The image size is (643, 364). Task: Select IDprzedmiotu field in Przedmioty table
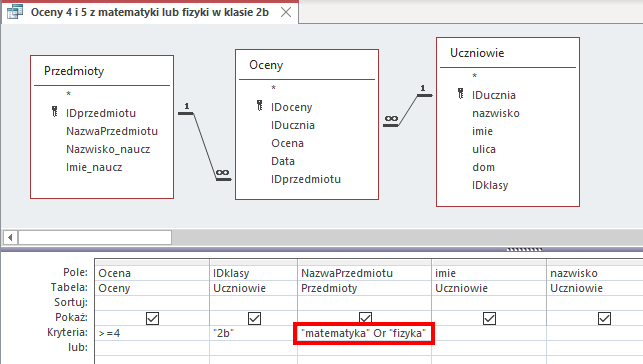(x=101, y=113)
